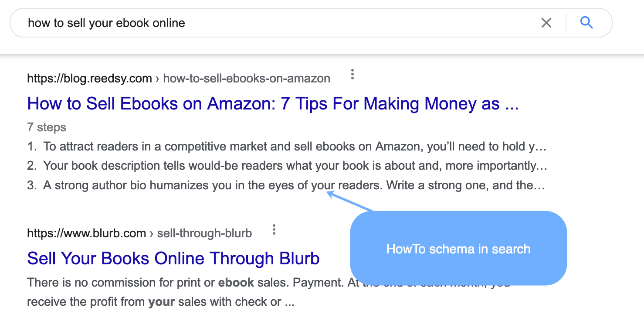Click the blue magnifying glass search icon
The width and height of the screenshot is (644, 335).
(x=586, y=23)
